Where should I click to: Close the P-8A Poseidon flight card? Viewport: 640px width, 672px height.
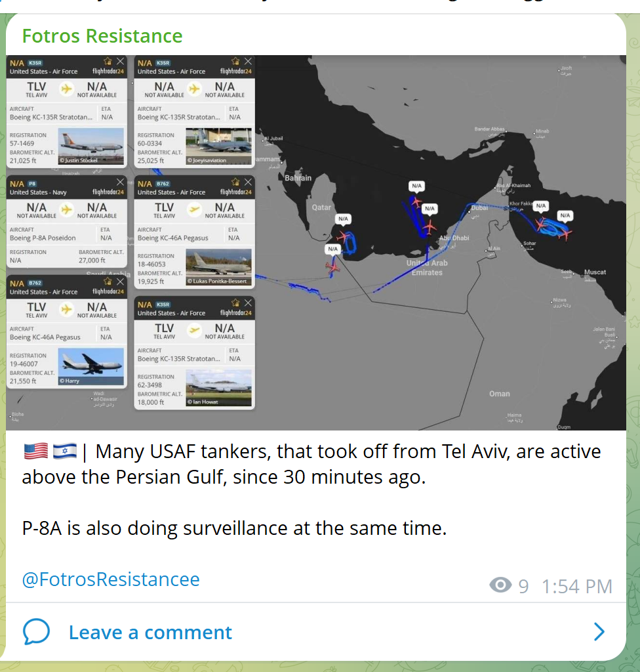tap(121, 182)
